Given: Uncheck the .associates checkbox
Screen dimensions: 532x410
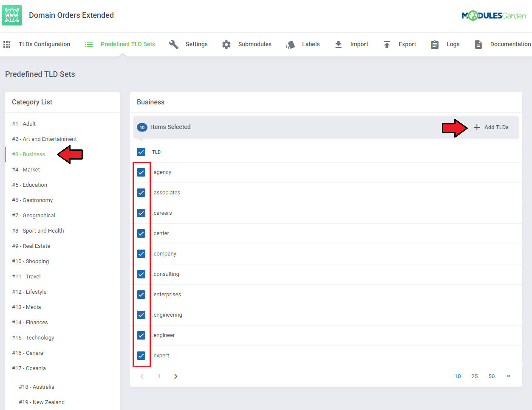Looking at the screenshot, I should pos(141,193).
